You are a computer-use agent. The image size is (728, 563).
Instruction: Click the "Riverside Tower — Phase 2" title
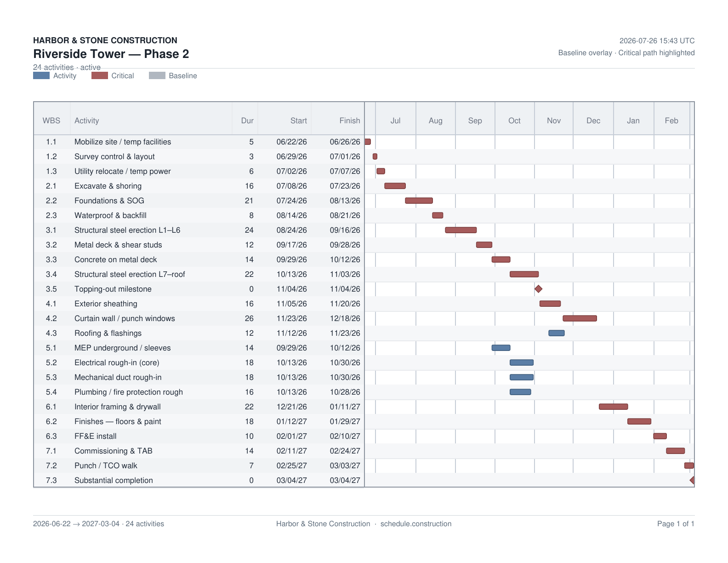[111, 54]
